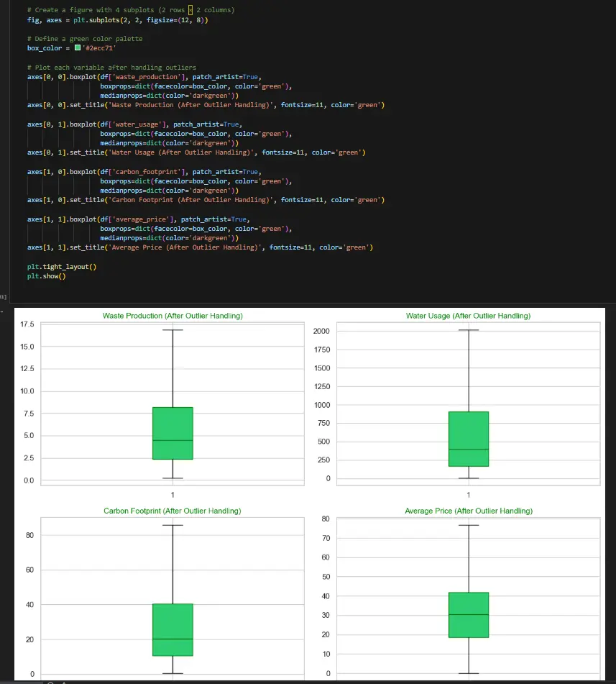Click the Waste Production chart title
This screenshot has width=616, height=684.
[173, 316]
